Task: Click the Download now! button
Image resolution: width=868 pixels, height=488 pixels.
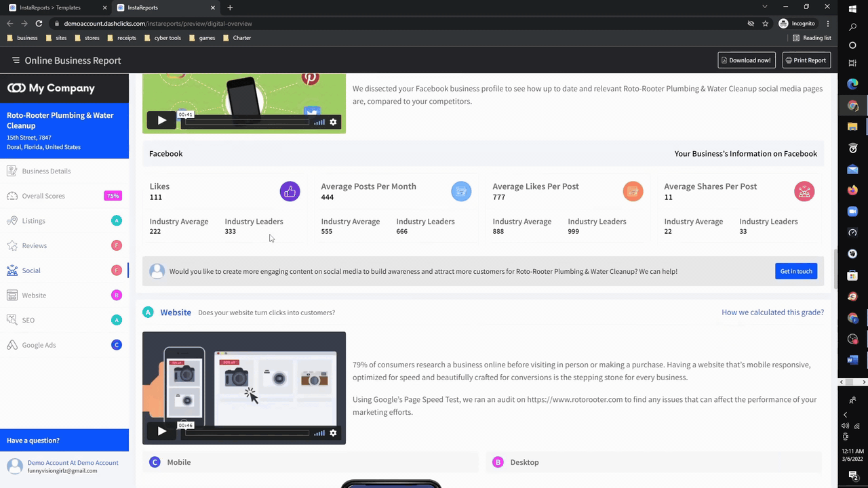Action: click(747, 60)
